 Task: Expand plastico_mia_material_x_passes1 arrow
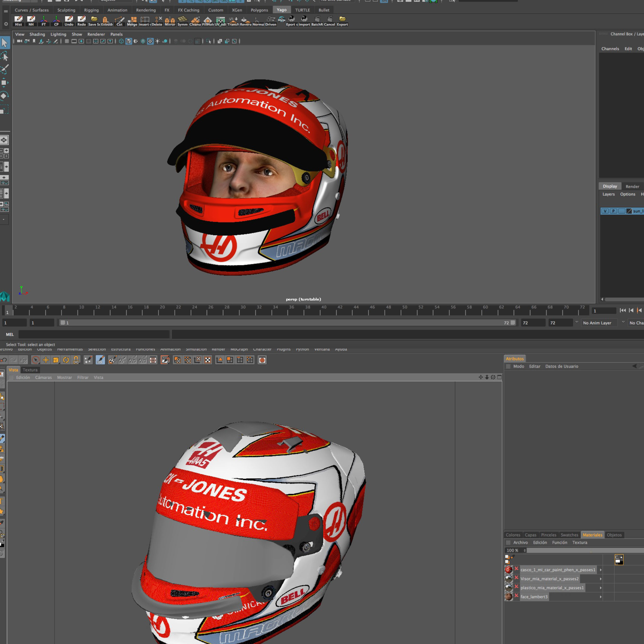[601, 588]
